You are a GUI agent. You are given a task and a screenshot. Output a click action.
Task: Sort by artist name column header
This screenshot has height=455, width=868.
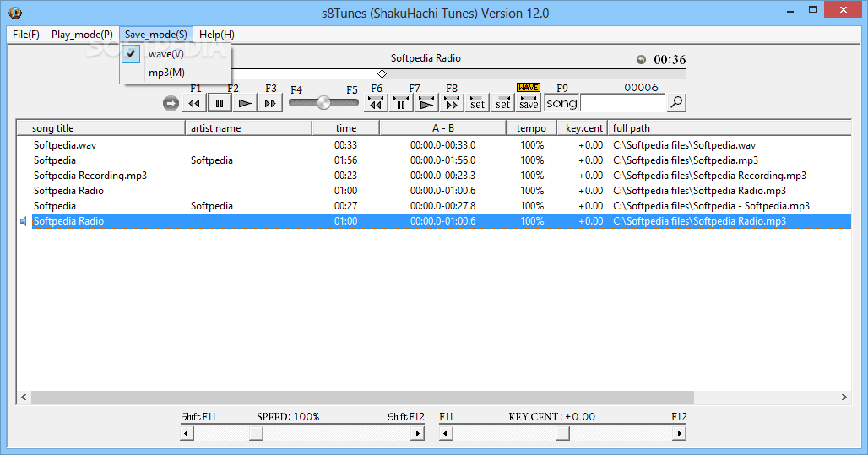coord(248,127)
